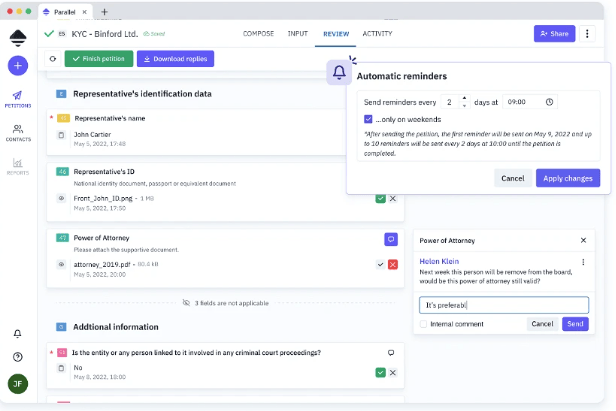The image size is (616, 411).
Task: Approve the Front_John_ID.png reply with green check
Action: click(x=380, y=199)
